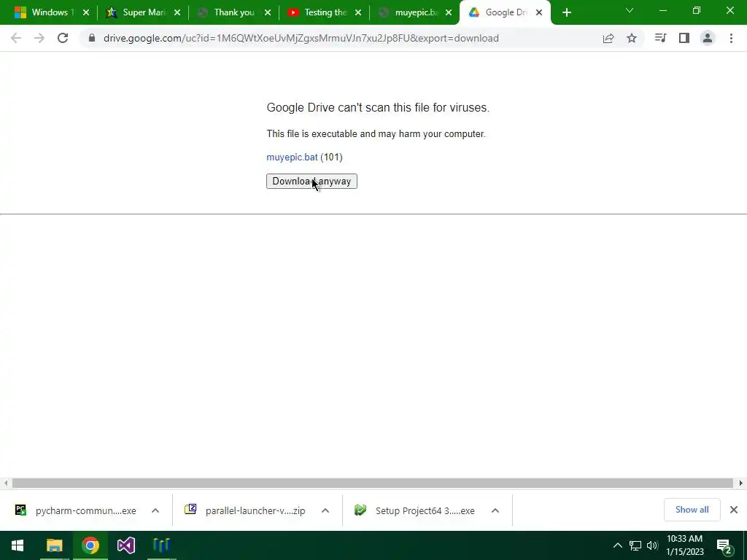Open Chrome's three-dot menu
Viewport: 747px width, 560px height.
tap(731, 38)
